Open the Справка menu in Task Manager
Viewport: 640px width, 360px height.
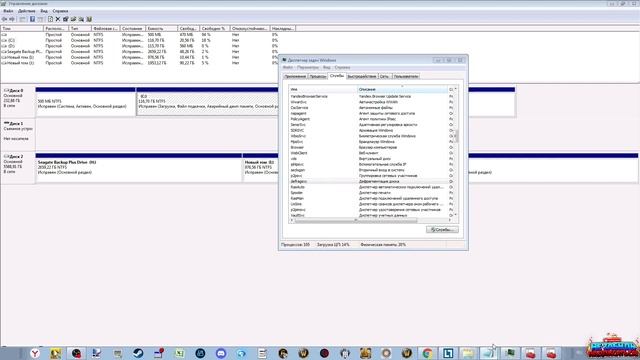tap(342, 67)
